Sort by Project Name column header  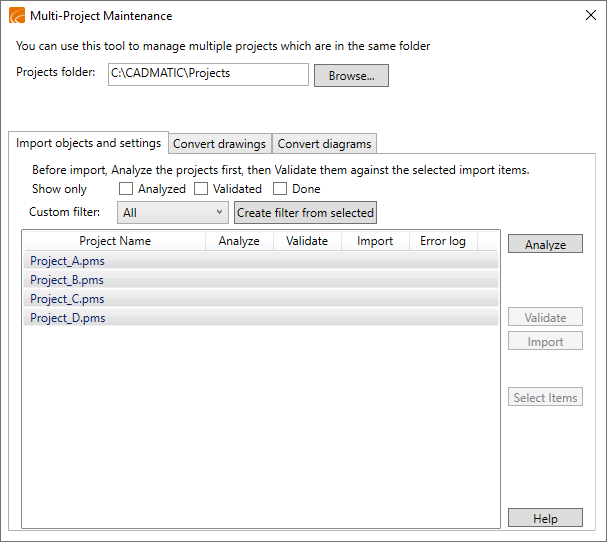point(115,241)
